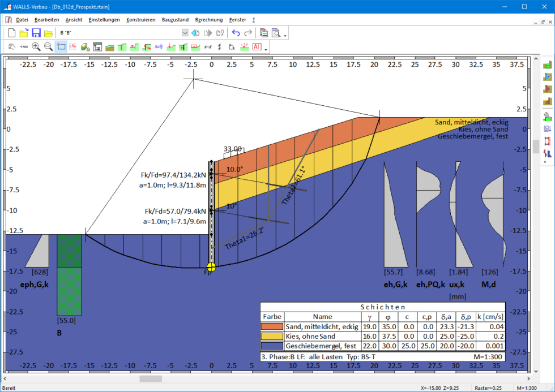This screenshot has height=392, width=555.
Task: Open the Berechnung menu
Action: coord(209,20)
